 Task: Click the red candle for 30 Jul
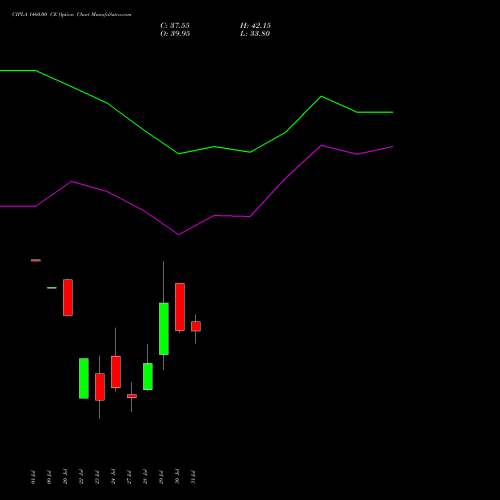tap(180, 307)
